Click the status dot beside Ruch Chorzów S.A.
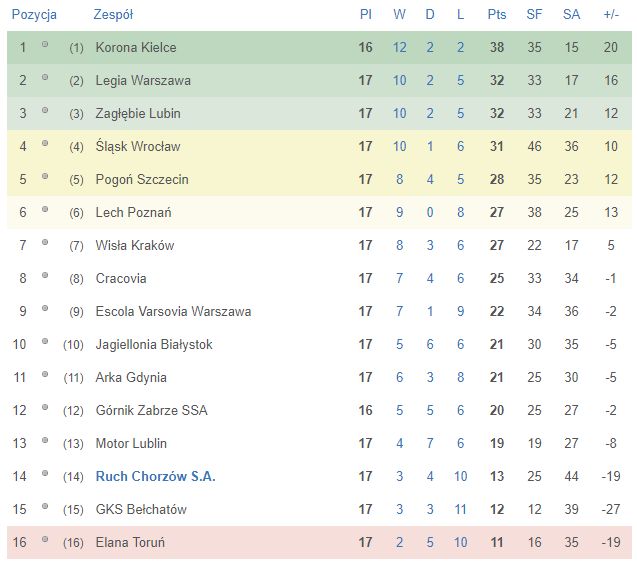Image resolution: width=637 pixels, height=567 pixels. 45,474
